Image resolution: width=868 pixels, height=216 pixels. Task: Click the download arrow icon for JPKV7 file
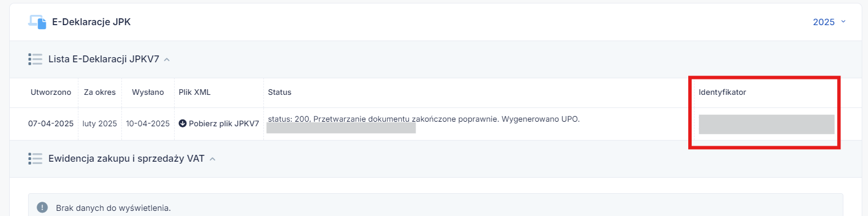tap(183, 123)
